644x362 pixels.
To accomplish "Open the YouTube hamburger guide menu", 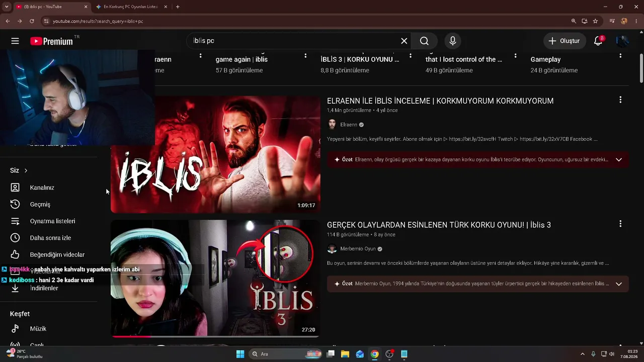I will click(15, 41).
